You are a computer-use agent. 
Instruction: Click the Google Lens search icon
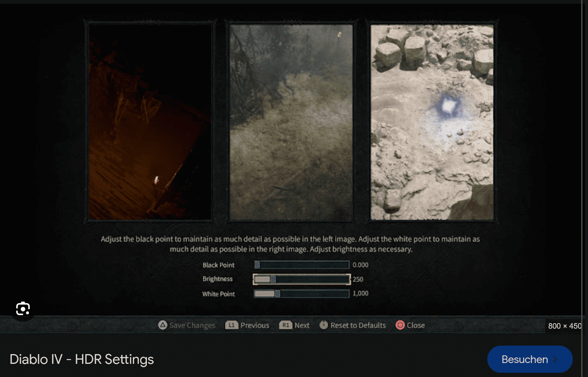coord(23,308)
